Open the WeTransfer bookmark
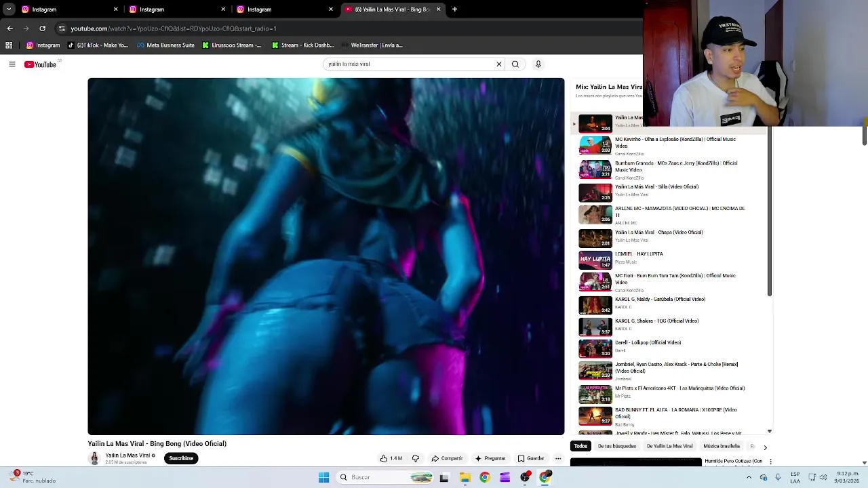The height and width of the screenshot is (488, 868). click(372, 45)
